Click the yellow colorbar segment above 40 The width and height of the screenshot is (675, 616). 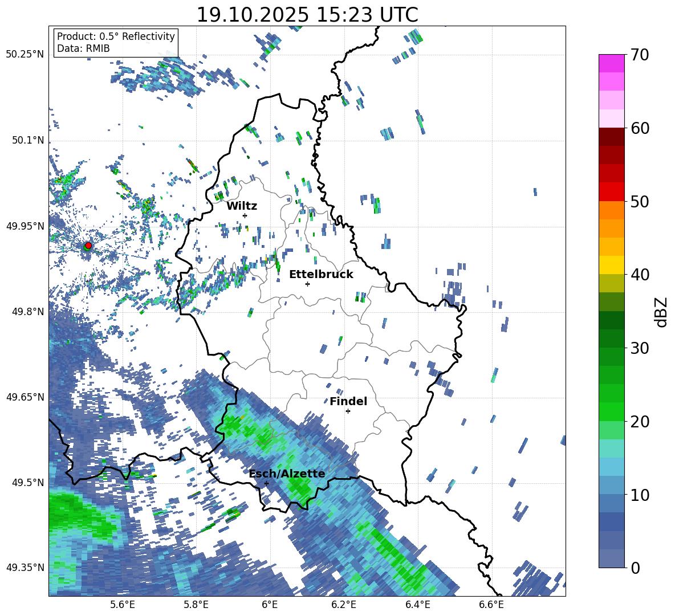611,265
